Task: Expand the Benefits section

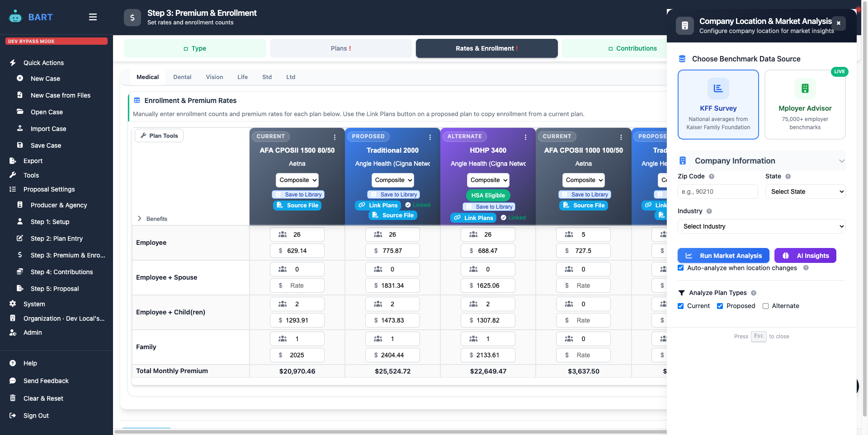Action: [140, 219]
